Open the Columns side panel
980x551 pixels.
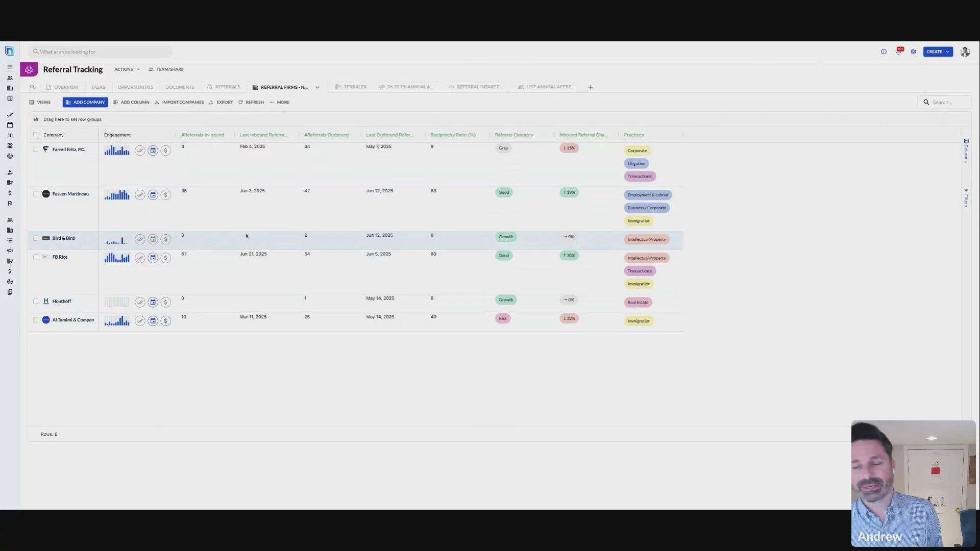(966, 151)
